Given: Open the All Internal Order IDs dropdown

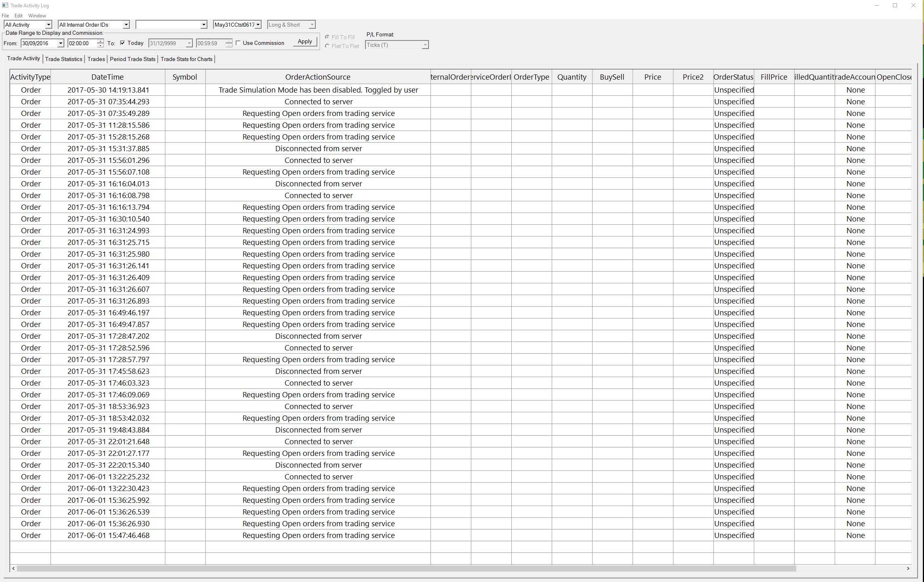Looking at the screenshot, I should (x=126, y=25).
